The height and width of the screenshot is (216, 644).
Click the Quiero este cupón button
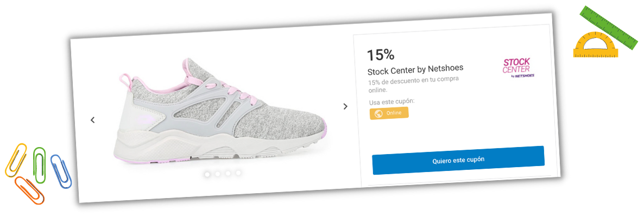point(458,160)
